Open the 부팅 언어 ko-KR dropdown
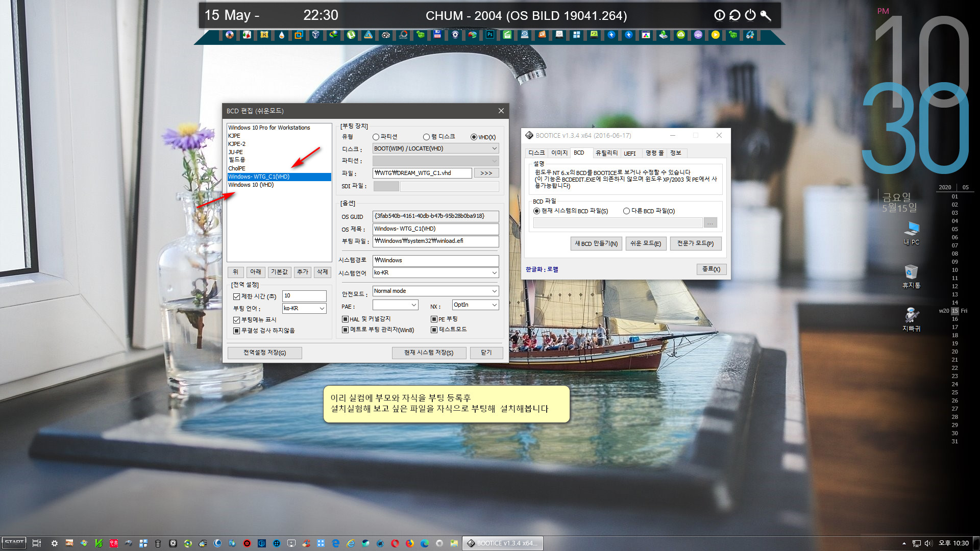This screenshot has height=551, width=980. (304, 308)
